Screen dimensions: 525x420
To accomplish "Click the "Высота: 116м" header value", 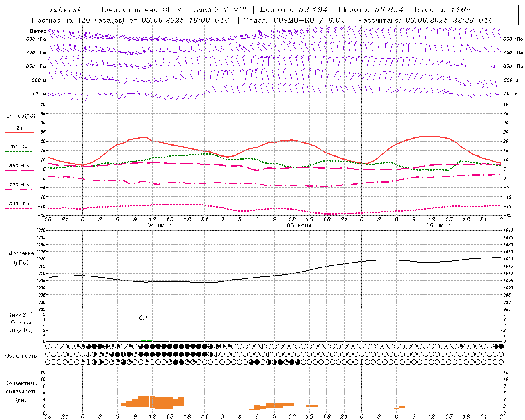I will [443, 10].
